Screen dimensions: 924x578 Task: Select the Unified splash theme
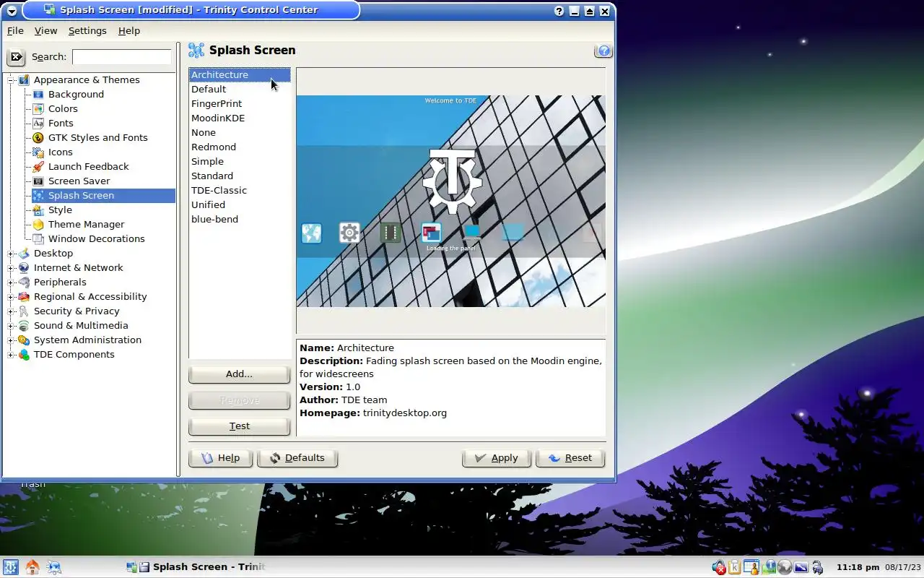pyautogui.click(x=239, y=204)
